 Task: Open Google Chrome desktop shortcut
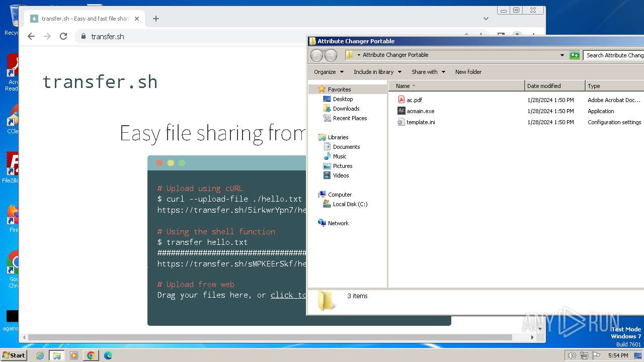pos(13,270)
